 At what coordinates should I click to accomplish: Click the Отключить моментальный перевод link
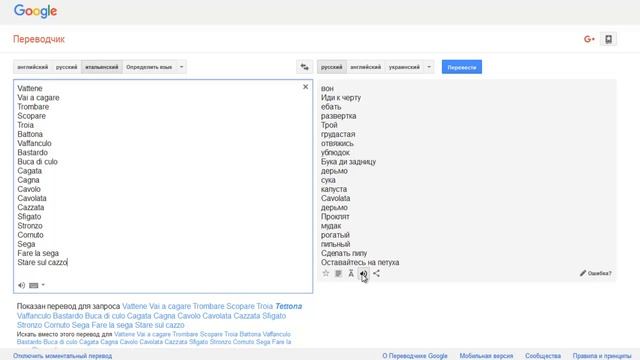click(x=62, y=356)
